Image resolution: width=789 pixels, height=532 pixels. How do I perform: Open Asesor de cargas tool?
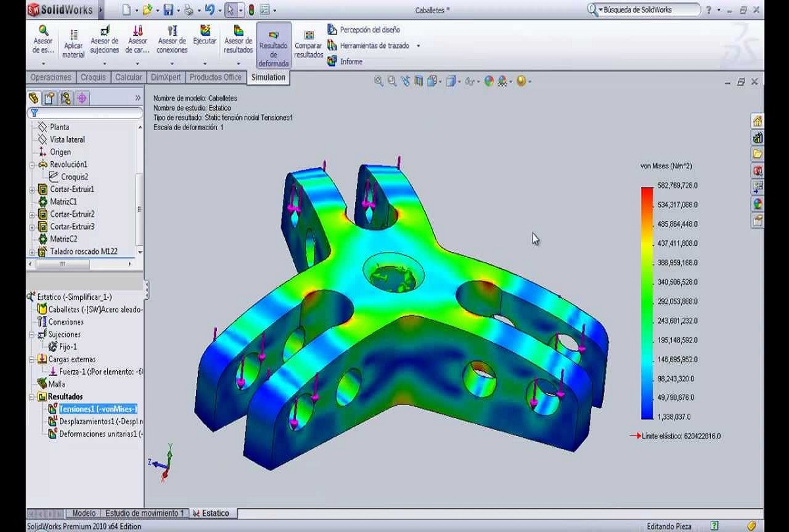coord(137,39)
